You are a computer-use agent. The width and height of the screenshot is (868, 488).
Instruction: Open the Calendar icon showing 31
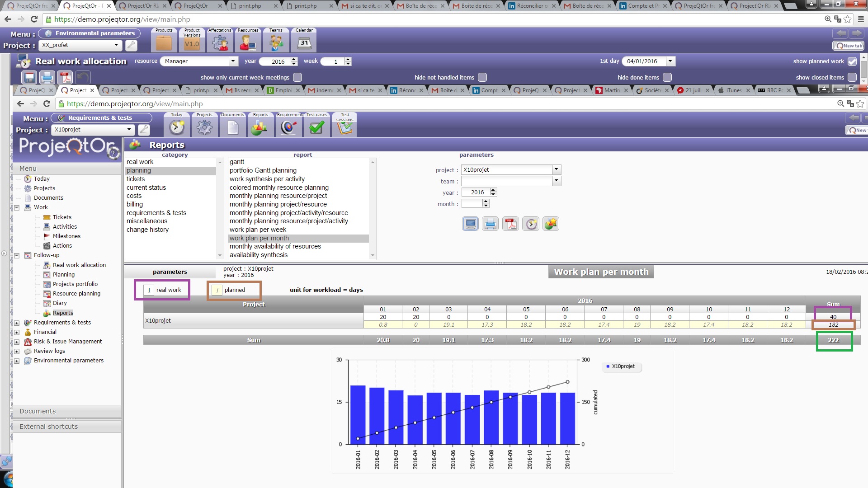pyautogui.click(x=304, y=43)
